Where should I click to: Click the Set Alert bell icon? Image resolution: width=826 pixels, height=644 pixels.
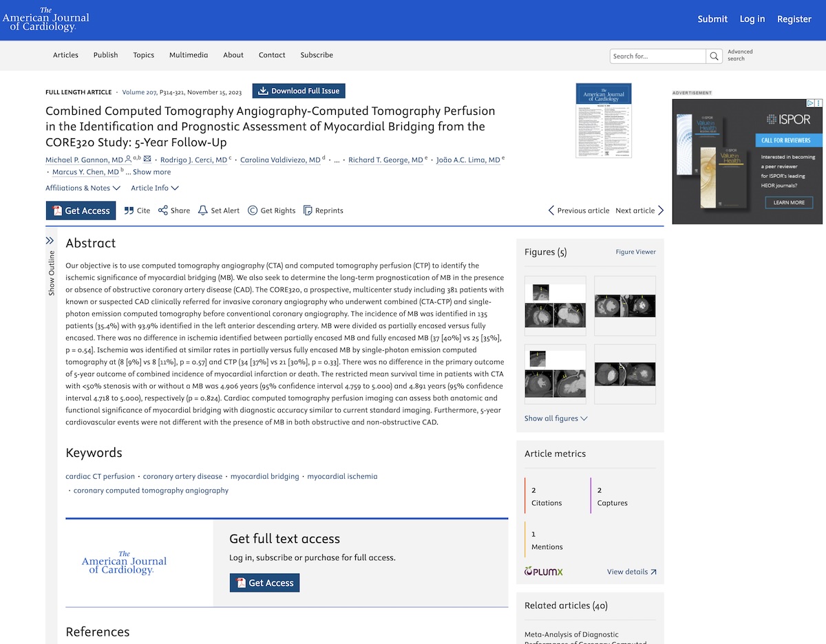(202, 211)
